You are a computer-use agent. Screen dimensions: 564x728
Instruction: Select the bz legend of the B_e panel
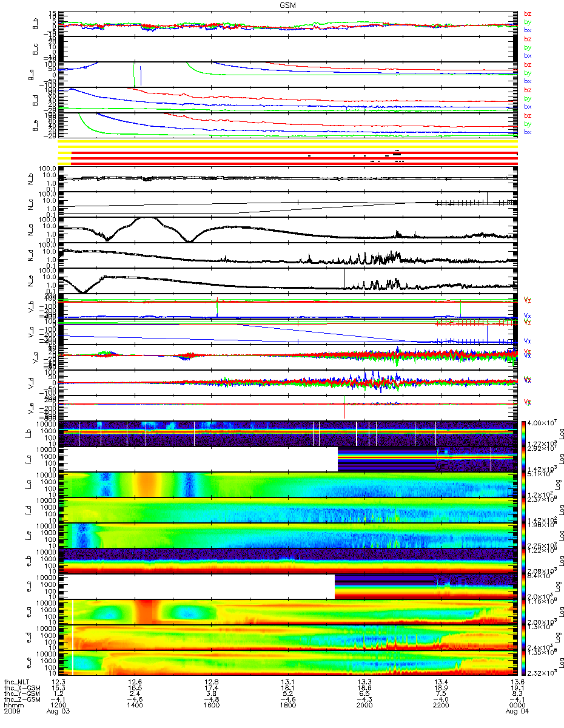click(x=528, y=116)
